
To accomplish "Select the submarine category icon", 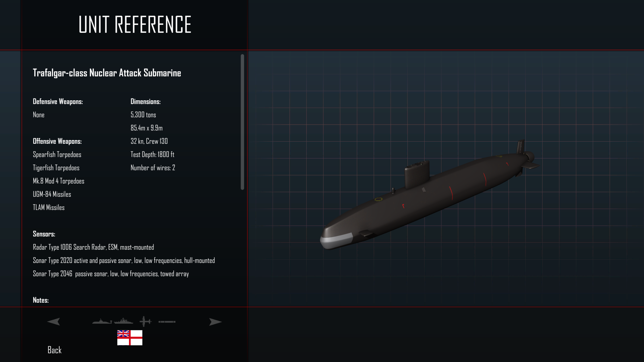I will pos(102,321).
